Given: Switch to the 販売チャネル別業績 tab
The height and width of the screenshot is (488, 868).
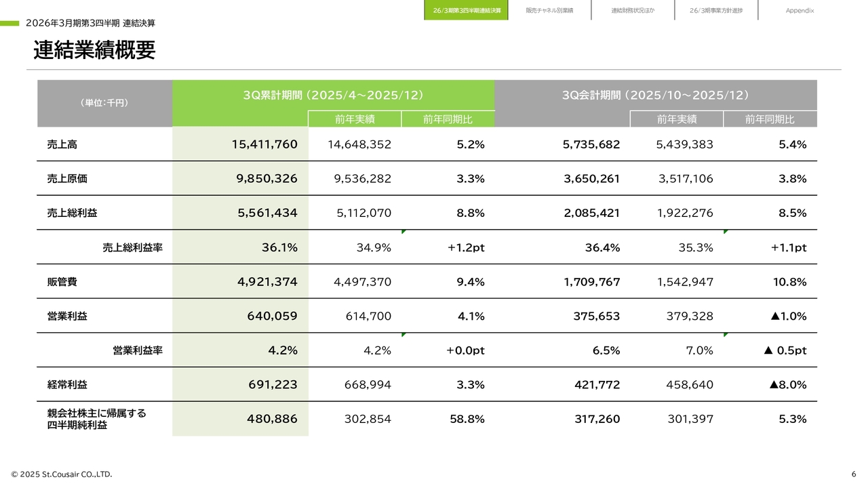Looking at the screenshot, I should tap(549, 10).
